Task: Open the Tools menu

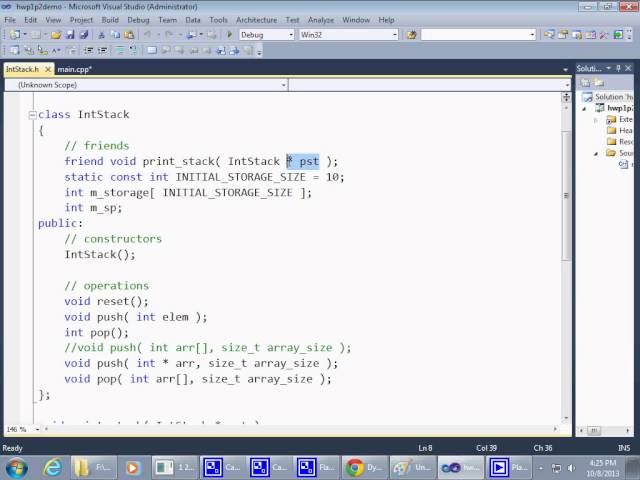Action: pos(218,20)
